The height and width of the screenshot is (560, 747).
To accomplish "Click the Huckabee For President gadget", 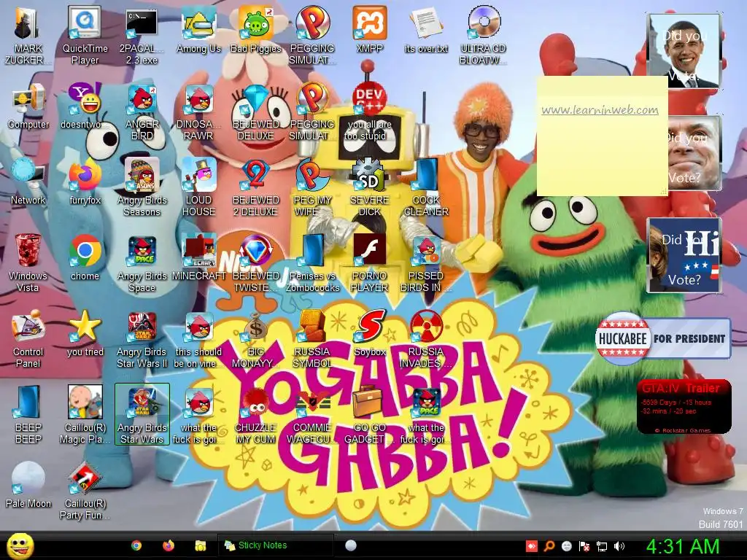I will click(662, 338).
